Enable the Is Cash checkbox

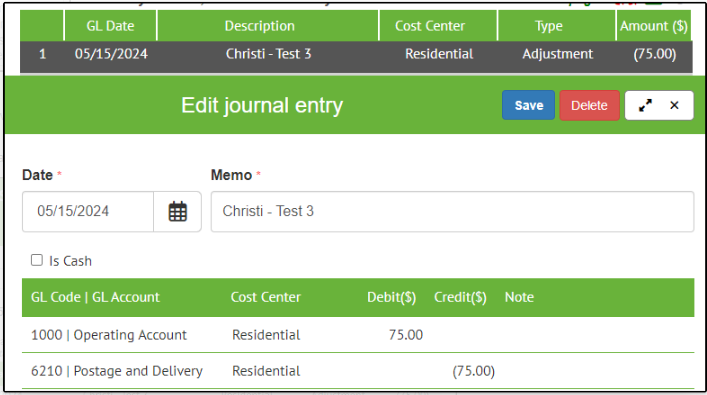point(37,260)
